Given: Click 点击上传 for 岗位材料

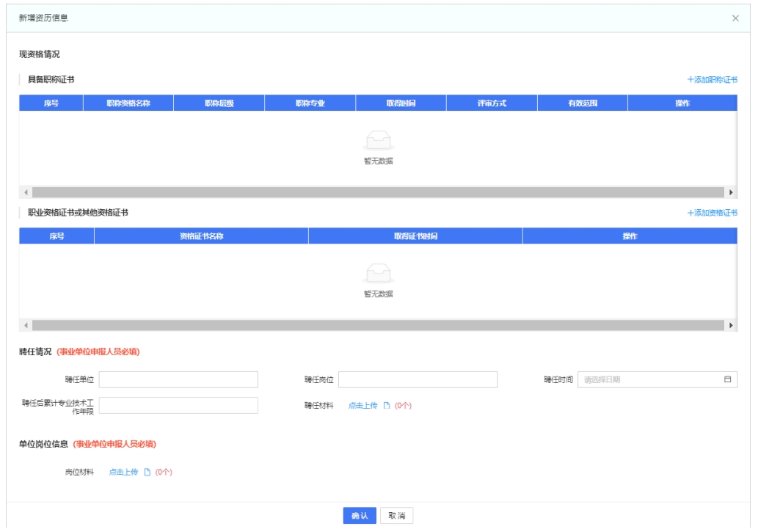Looking at the screenshot, I should [123, 473].
